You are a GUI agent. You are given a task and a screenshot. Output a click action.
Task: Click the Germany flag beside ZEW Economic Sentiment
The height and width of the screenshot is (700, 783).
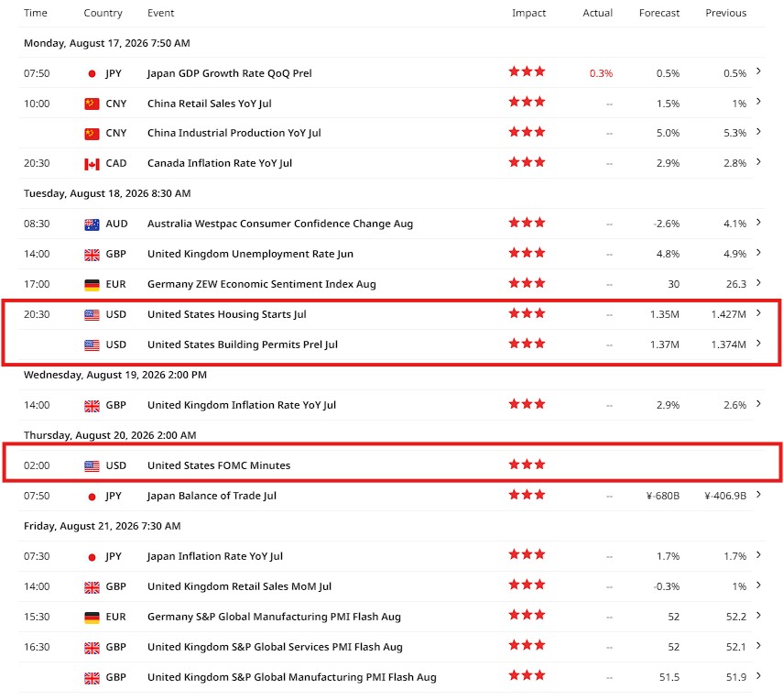tap(92, 284)
